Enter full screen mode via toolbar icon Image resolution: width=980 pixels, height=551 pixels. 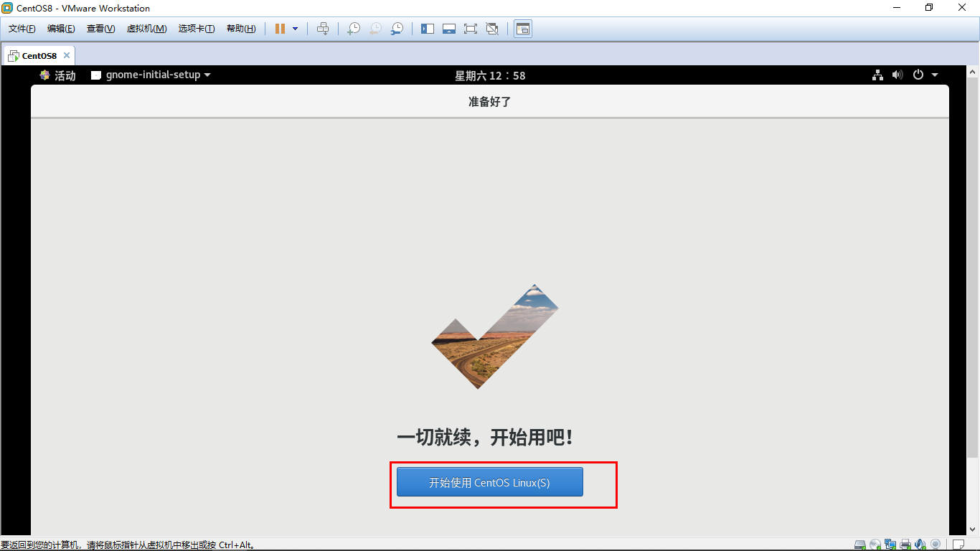click(x=471, y=29)
